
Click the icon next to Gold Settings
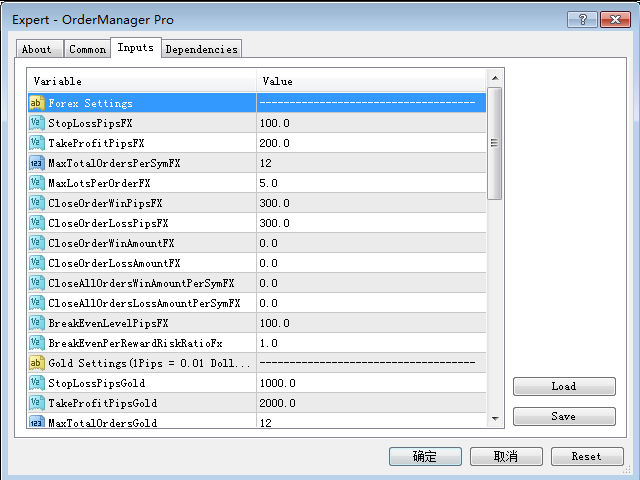[36, 363]
